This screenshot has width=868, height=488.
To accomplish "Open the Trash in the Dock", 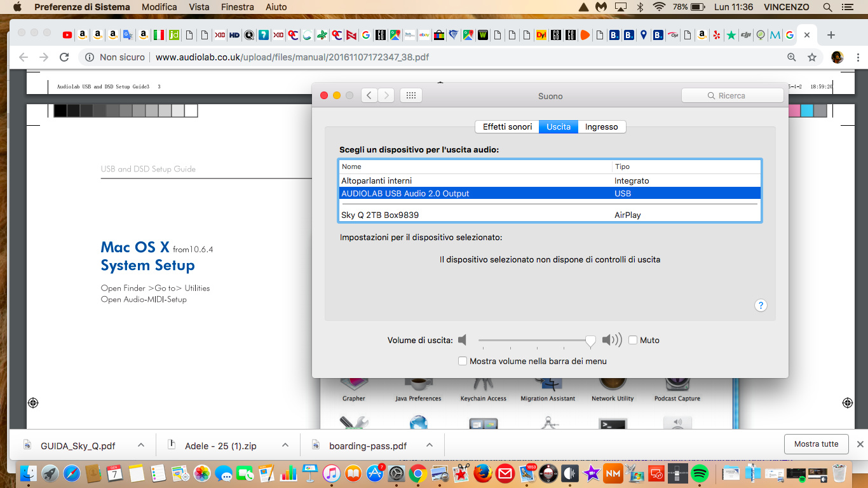I will point(839,473).
